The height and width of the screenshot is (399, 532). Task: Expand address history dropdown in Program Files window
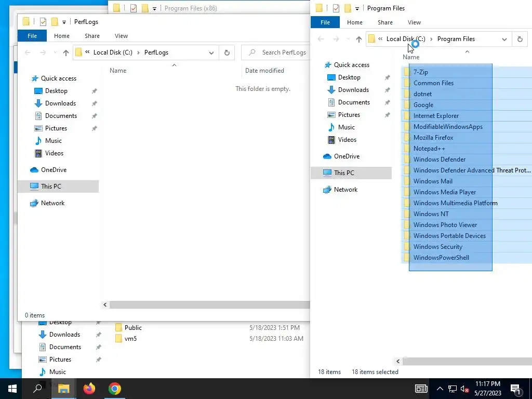504,39
